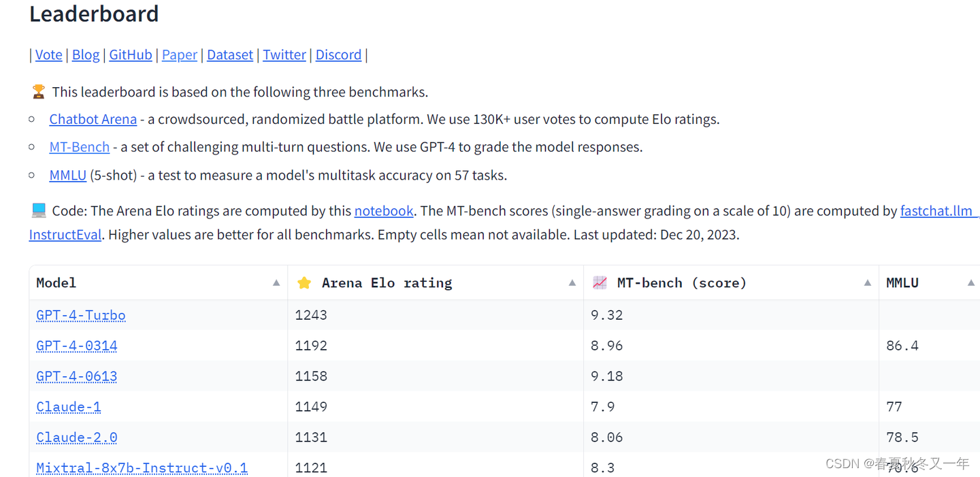Sort the Model column using its arrow
Image resolution: width=980 pixels, height=477 pixels.
[x=276, y=283]
